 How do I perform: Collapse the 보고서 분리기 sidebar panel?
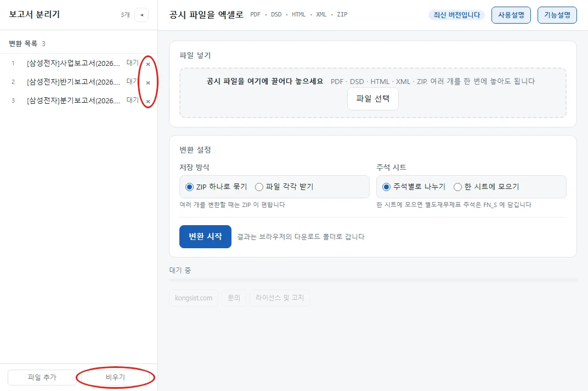[x=142, y=15]
